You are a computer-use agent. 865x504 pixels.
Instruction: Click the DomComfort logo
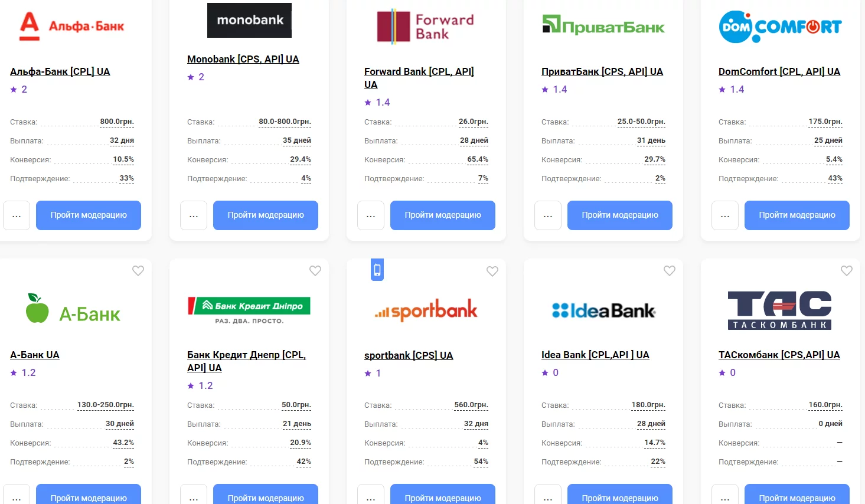(x=780, y=27)
